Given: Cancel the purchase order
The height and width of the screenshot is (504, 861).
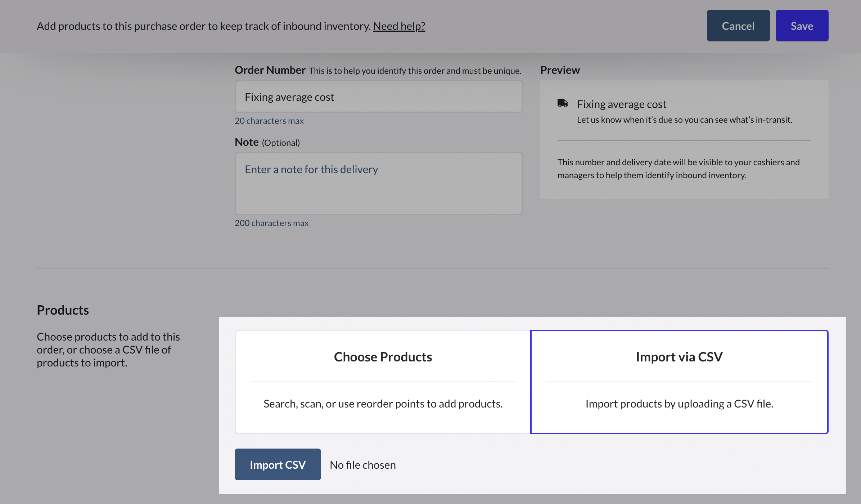Looking at the screenshot, I should [738, 26].
